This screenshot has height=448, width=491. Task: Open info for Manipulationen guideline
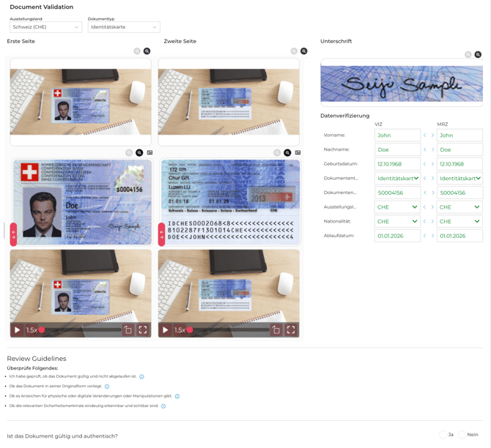point(177,396)
